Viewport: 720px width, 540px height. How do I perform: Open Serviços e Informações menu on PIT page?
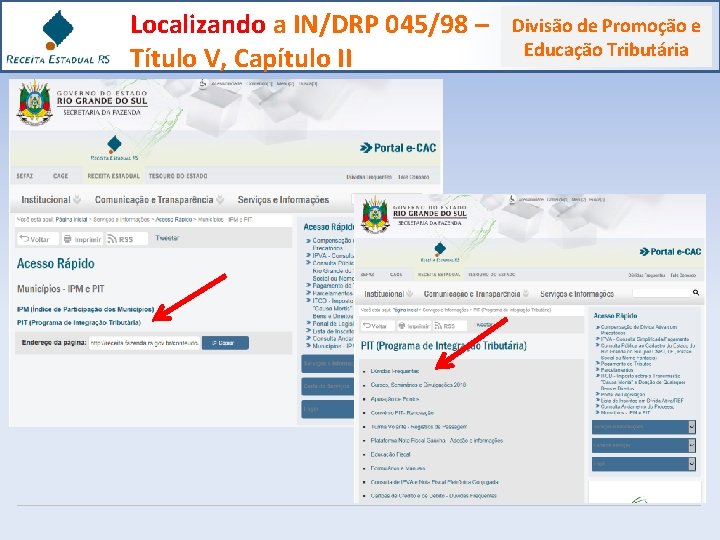pyautogui.click(x=577, y=294)
